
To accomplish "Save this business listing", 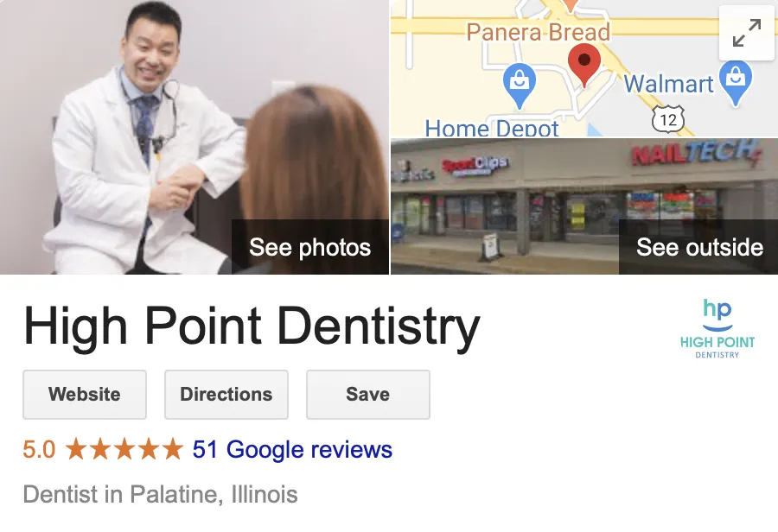I will coord(368,394).
